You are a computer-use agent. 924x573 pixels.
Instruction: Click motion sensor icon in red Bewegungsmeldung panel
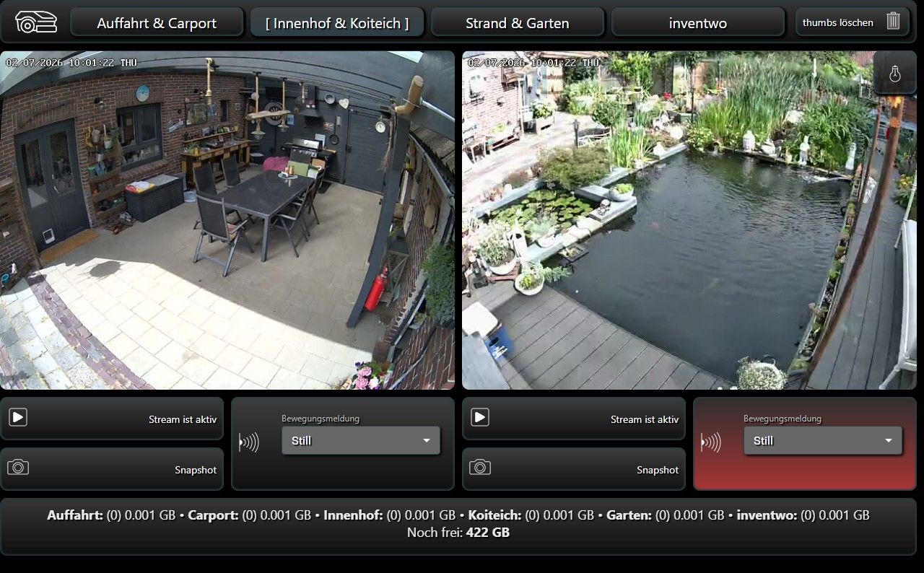[710, 442]
